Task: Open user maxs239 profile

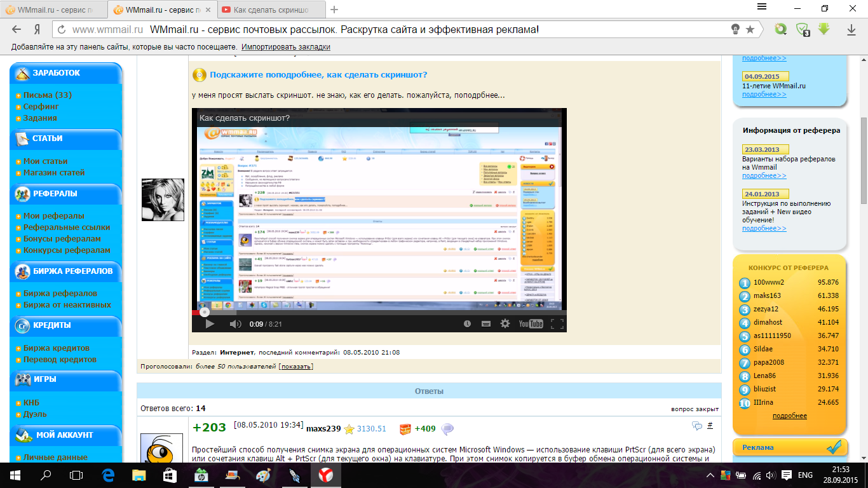Action: [323, 429]
